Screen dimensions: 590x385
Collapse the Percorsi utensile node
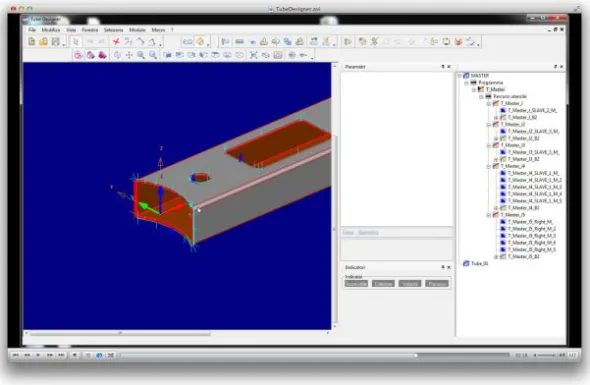[481, 97]
